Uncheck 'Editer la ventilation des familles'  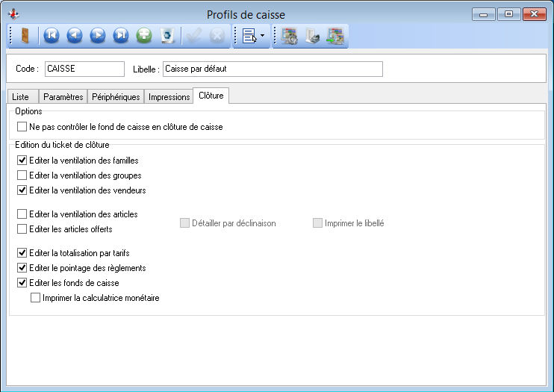coord(22,161)
